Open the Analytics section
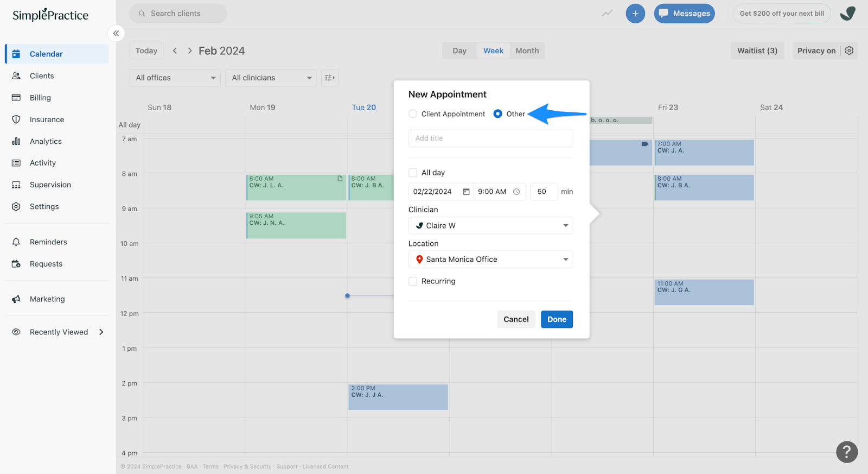 (45, 141)
